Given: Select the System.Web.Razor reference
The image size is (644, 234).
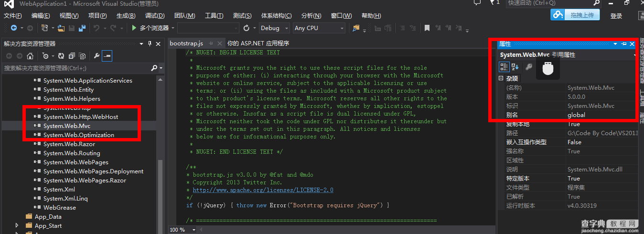Looking at the screenshot, I should (x=69, y=144).
